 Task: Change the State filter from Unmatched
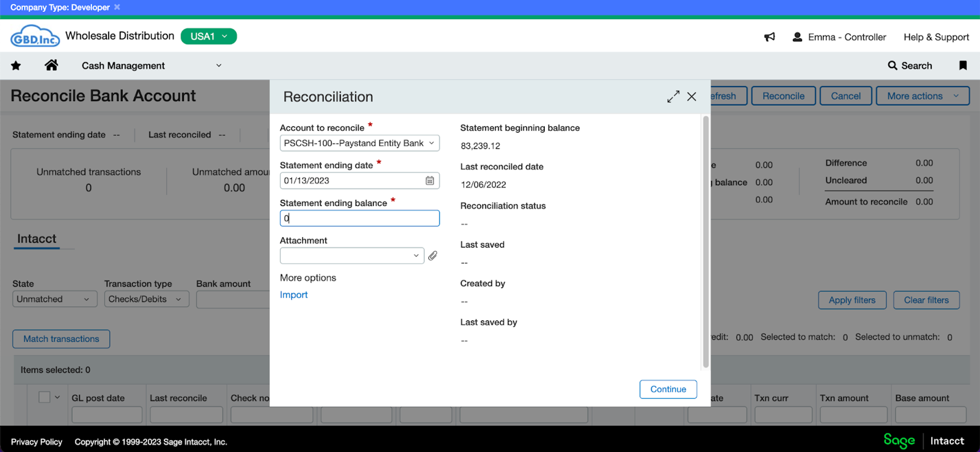click(54, 299)
